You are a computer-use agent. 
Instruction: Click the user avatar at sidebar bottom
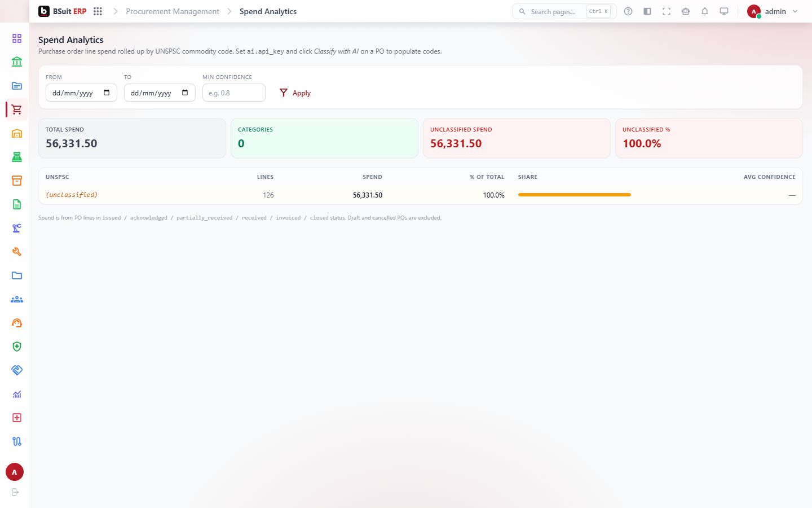pos(15,472)
